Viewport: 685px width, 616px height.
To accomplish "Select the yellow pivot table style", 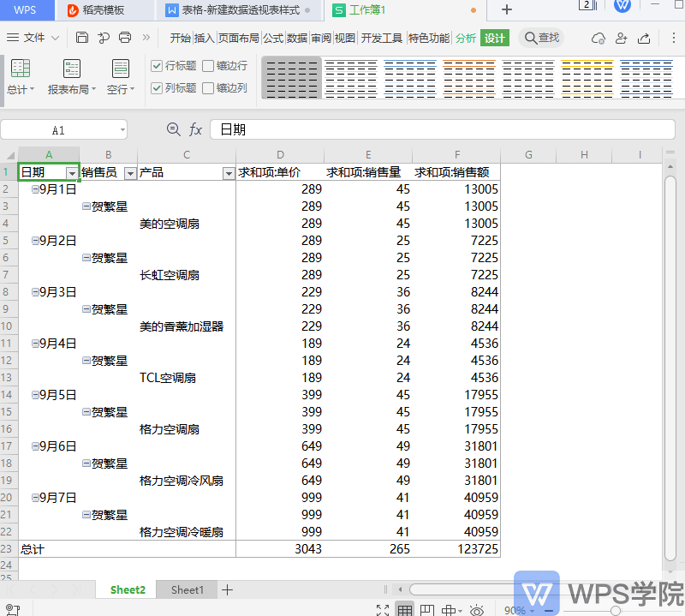I will (x=587, y=78).
